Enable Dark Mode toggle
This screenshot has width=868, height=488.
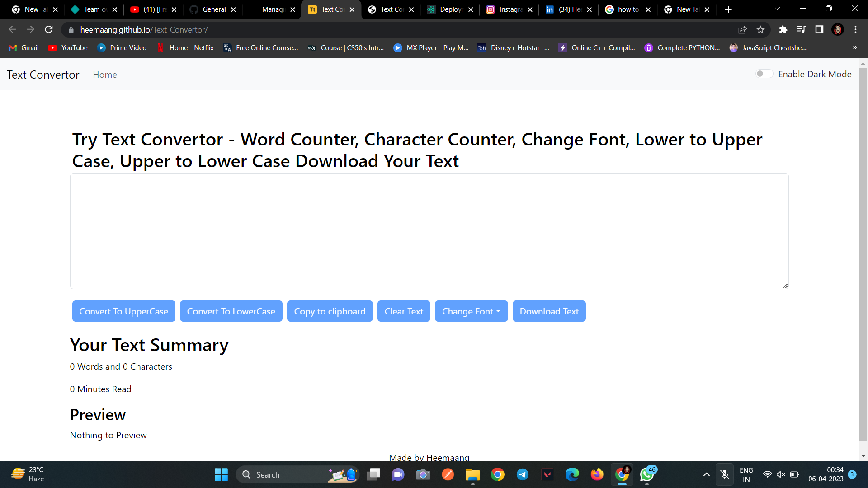coord(764,73)
